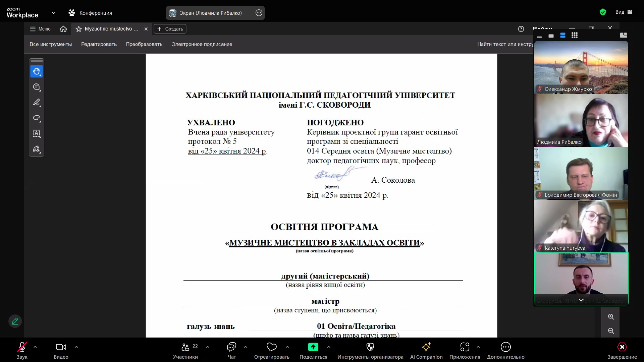This screenshot has height=362, width=644.
Task: Show single active speaker thumbnail view
Action: (x=551, y=36)
